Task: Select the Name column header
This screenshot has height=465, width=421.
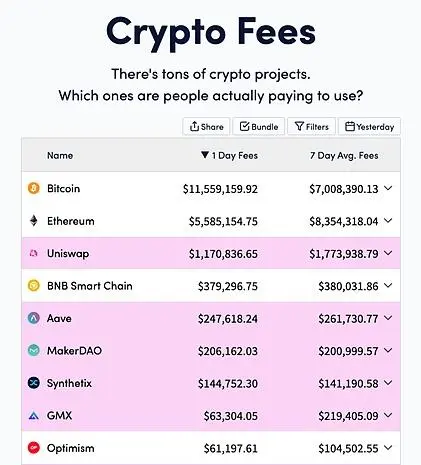Action: (60, 155)
